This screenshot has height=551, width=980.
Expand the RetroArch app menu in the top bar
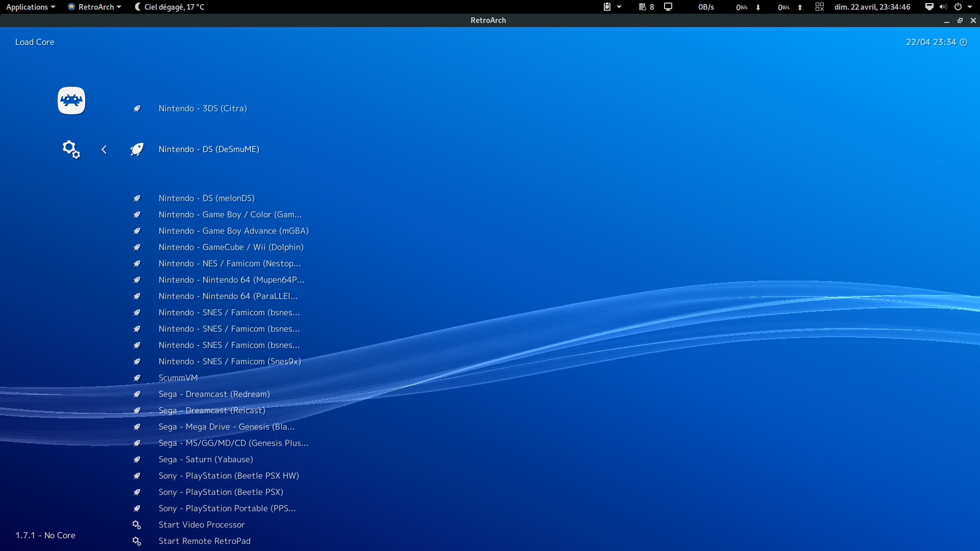(x=95, y=7)
